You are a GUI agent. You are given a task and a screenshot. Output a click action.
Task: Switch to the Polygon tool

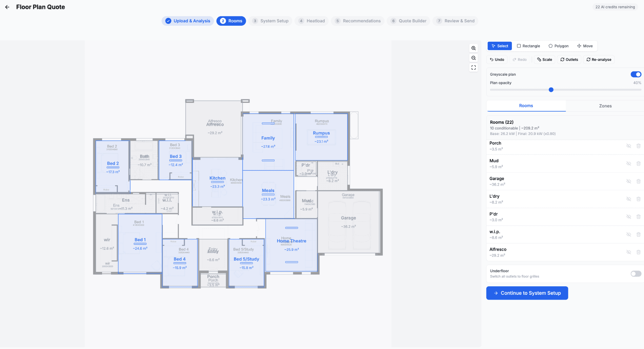pyautogui.click(x=558, y=46)
